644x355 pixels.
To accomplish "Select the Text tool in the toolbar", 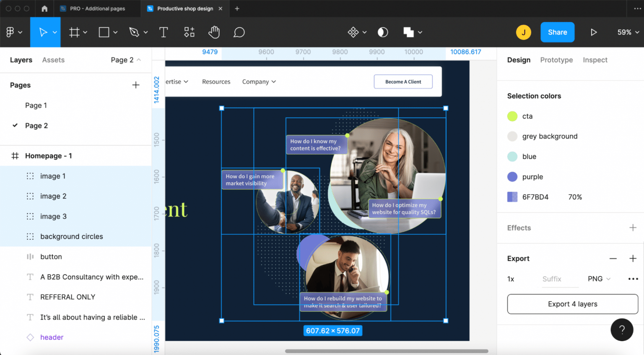I will [164, 32].
